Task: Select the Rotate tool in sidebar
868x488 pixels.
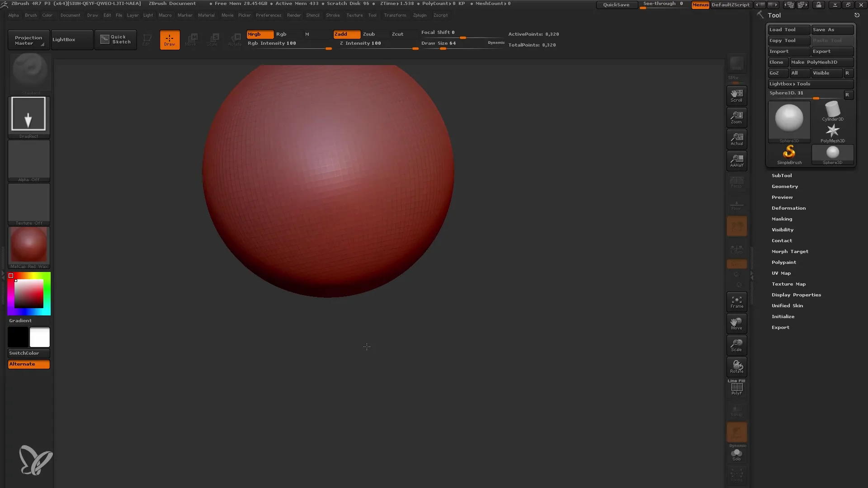Action: pos(737,366)
